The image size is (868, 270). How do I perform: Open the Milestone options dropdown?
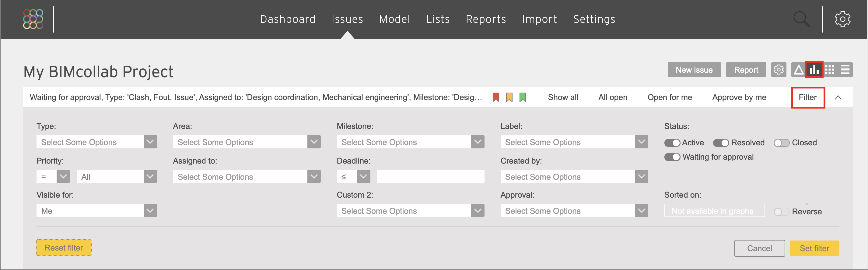pos(410,142)
